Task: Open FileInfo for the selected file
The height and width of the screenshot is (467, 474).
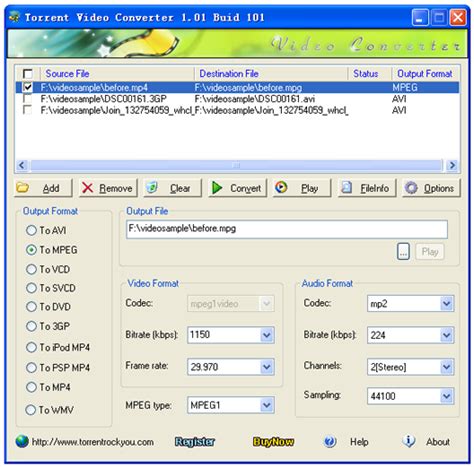Action: 367,188
